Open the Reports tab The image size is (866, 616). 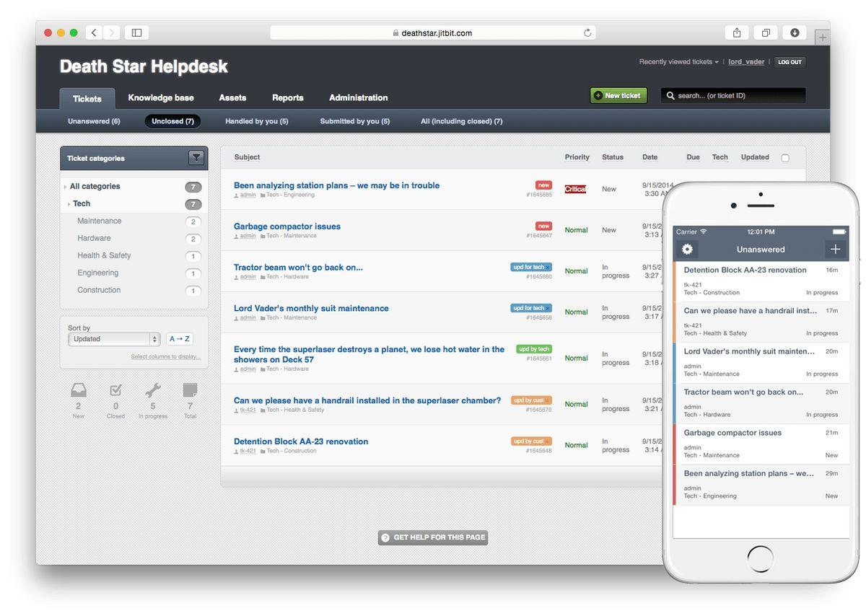tap(288, 97)
